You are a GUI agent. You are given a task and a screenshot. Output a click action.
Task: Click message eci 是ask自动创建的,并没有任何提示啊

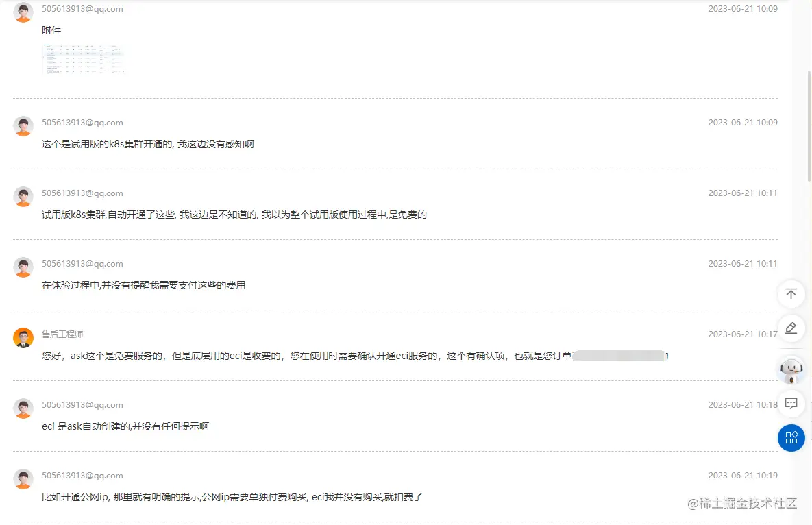125,426
